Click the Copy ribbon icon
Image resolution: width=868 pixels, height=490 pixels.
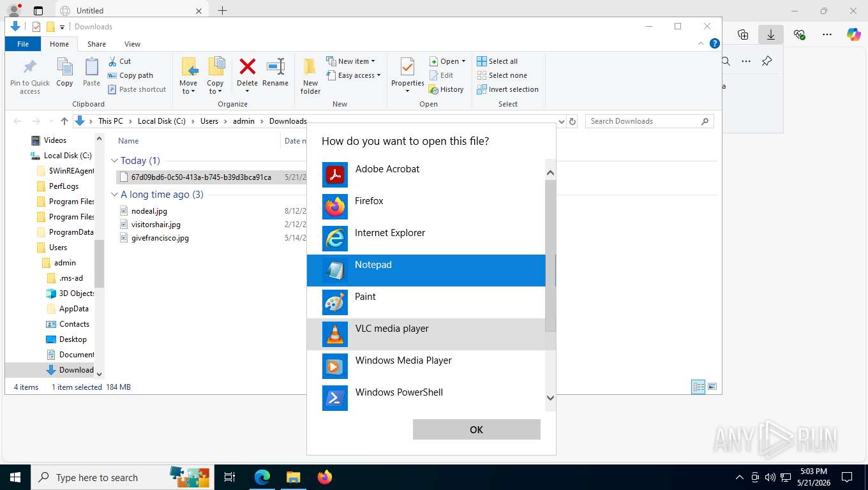64,73
